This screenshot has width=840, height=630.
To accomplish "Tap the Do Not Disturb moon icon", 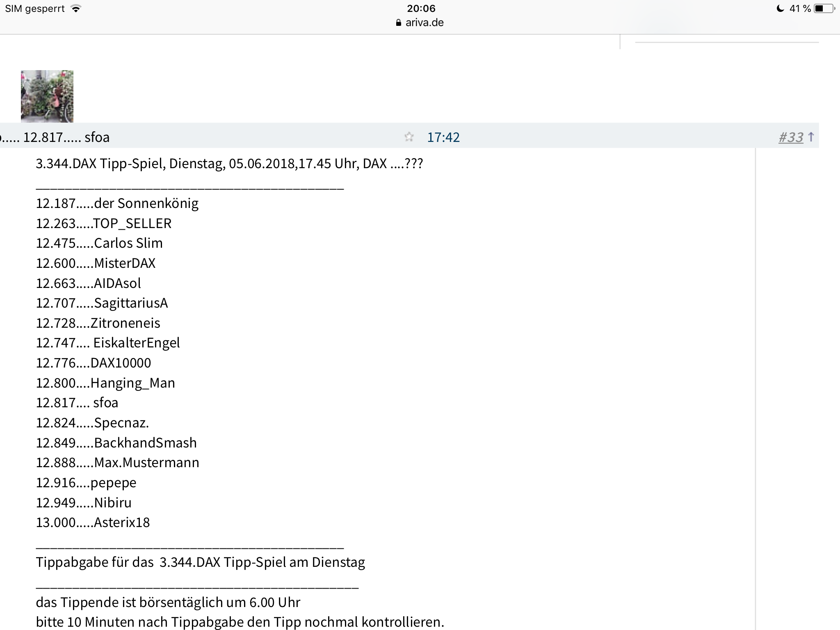I will 781,9.
